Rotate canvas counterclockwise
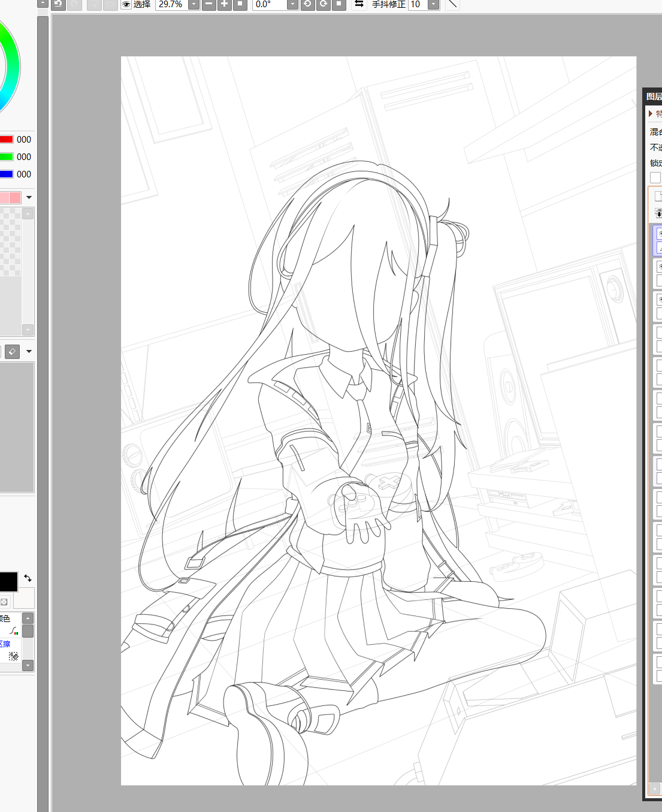Viewport: 662px width, 812px height. click(307, 4)
